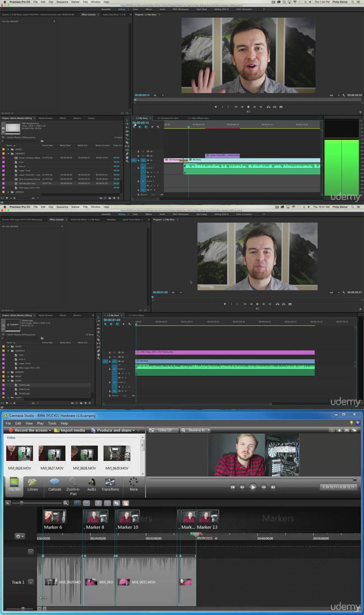Screen dimensions: 364x615
Task: Click Produce and share button
Action: pos(111,430)
